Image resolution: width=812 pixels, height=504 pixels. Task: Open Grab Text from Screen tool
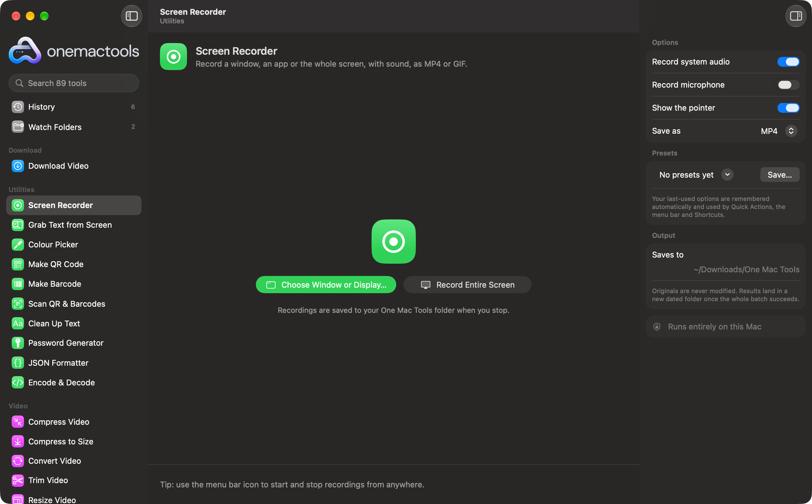click(x=74, y=225)
